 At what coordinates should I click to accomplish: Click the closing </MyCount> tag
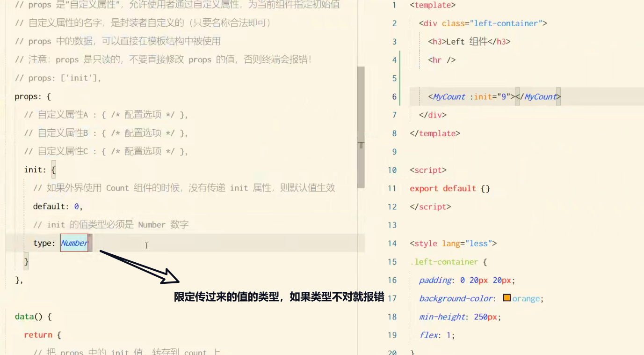(538, 96)
